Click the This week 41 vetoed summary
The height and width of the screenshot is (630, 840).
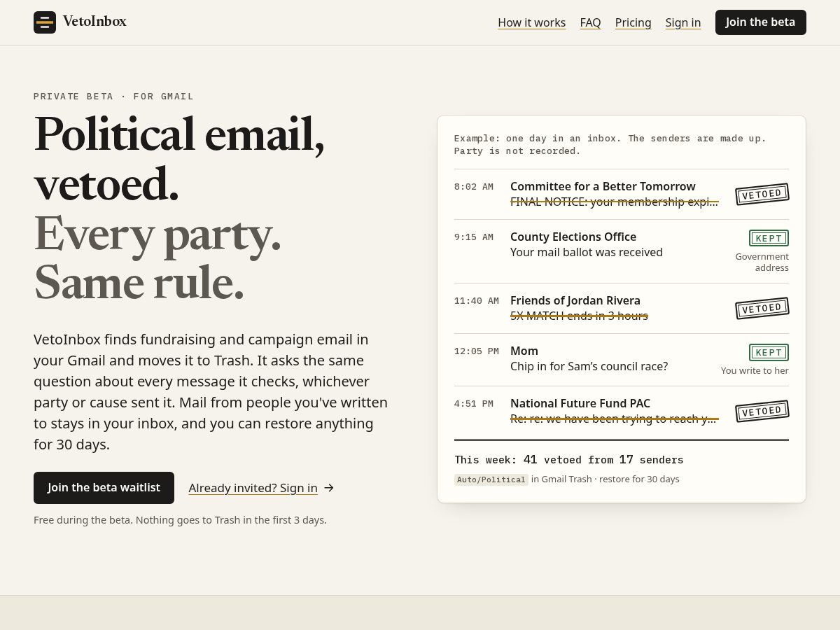pos(569,460)
